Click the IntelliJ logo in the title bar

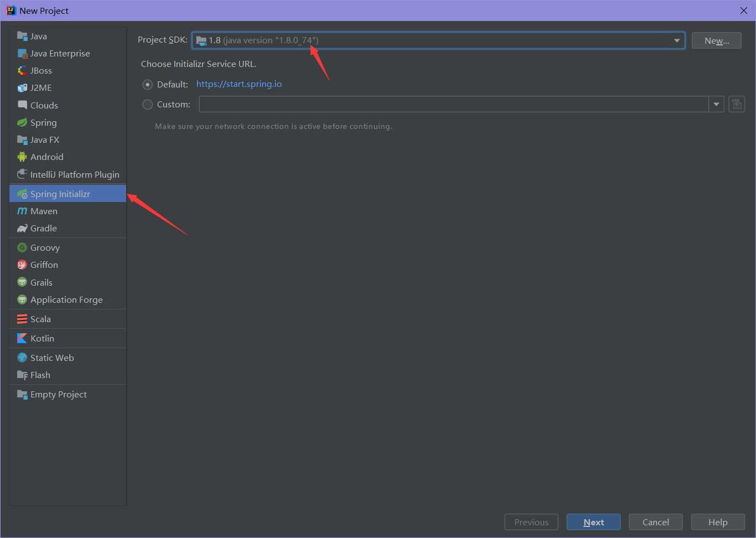click(x=11, y=11)
